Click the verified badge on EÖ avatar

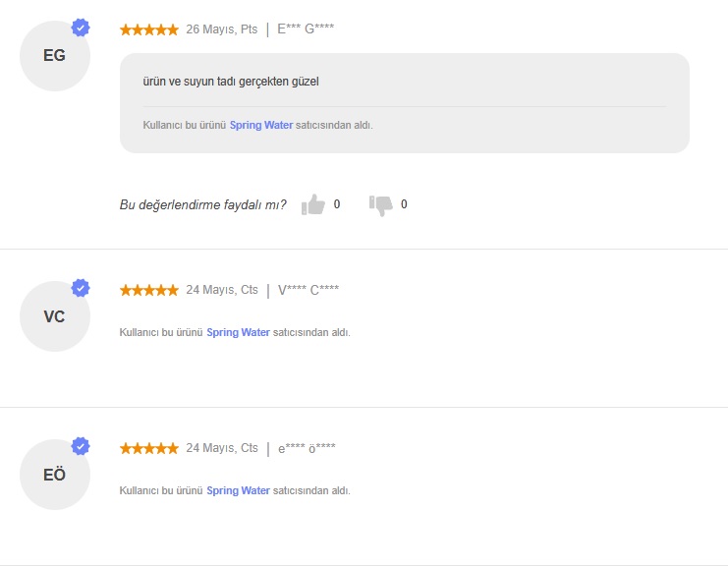(81, 446)
